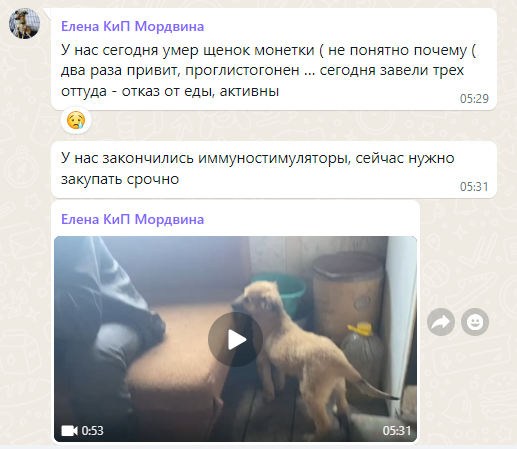
Task: Click the word активны in first message
Action: pos(249,91)
